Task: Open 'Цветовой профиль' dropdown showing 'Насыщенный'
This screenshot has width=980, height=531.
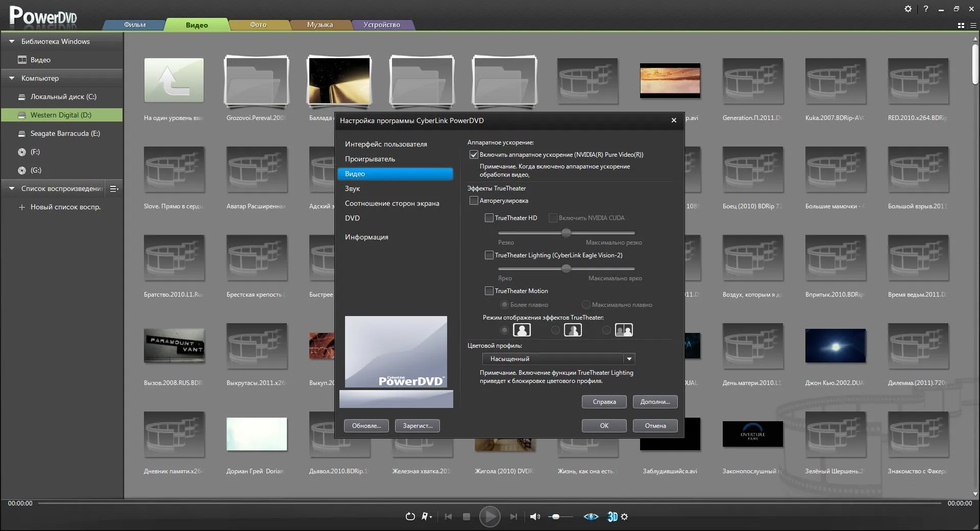Action: [x=559, y=359]
